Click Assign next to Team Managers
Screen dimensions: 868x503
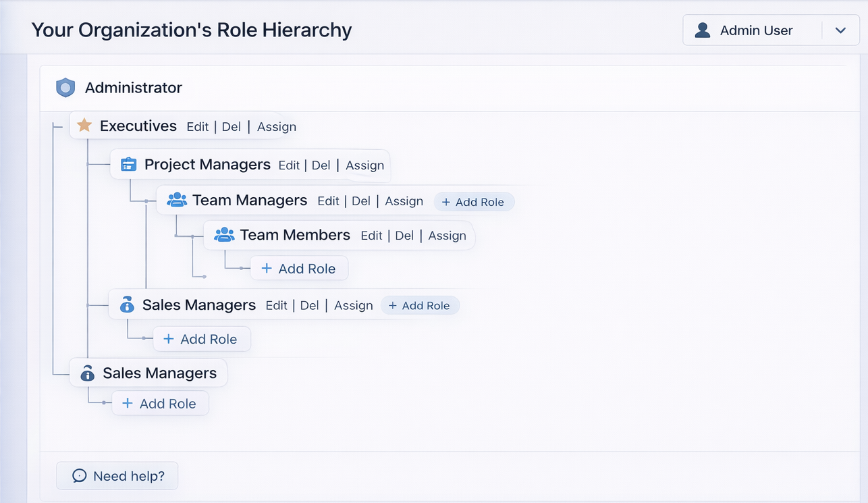click(404, 201)
